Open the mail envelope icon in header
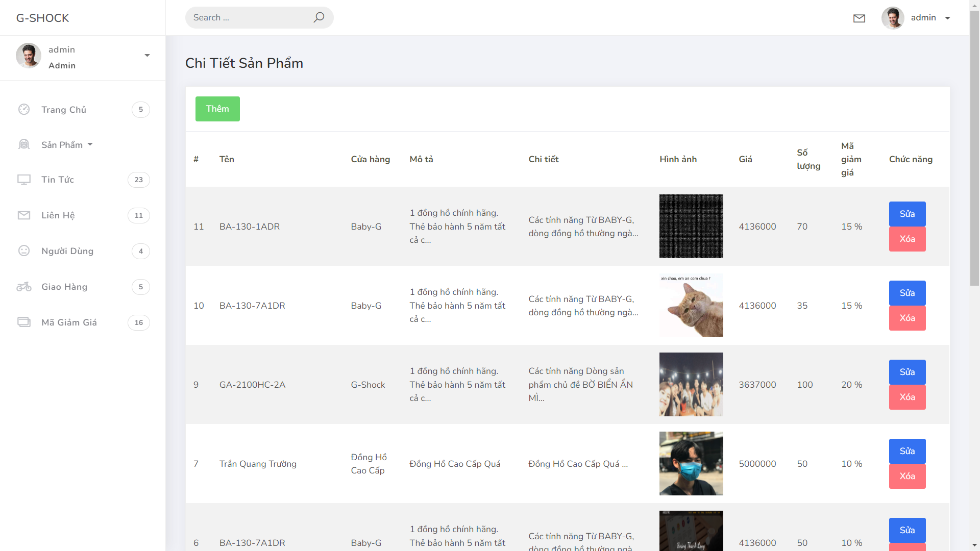The width and height of the screenshot is (980, 551). point(859,18)
